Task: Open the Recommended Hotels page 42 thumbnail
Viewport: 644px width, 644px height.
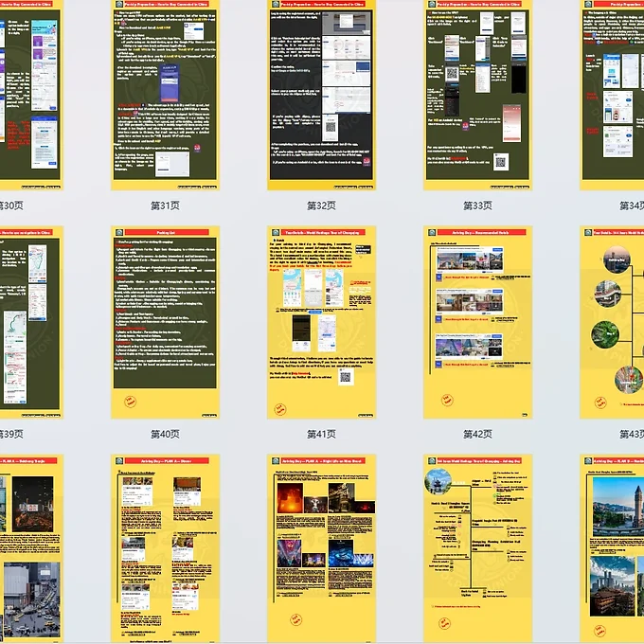Action: tap(476, 322)
